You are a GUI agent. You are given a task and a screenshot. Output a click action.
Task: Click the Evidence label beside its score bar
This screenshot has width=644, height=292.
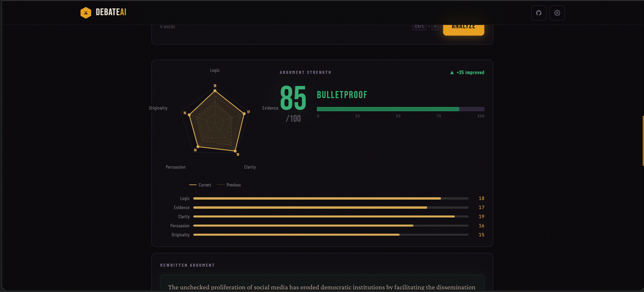182,208
